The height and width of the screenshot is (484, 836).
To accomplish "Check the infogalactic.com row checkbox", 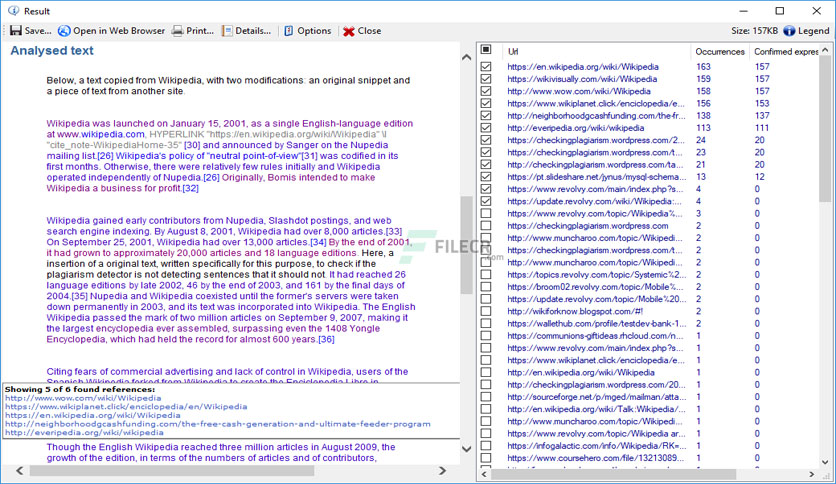I will click(486, 446).
